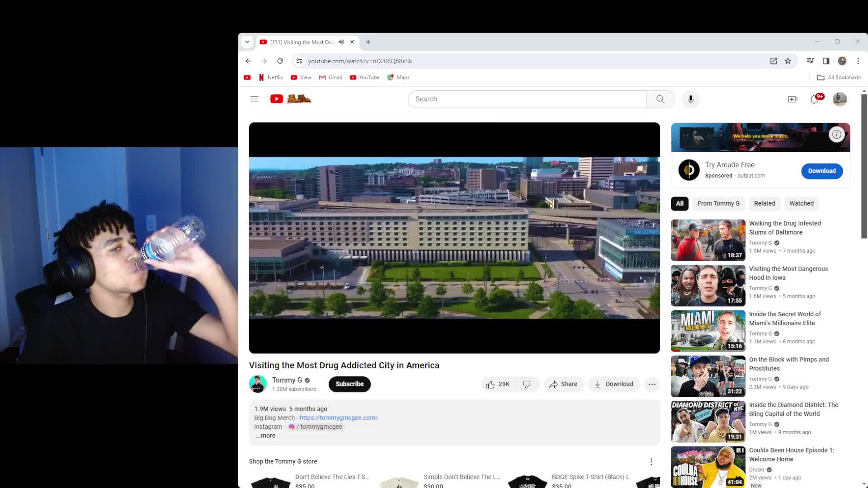Open page in app icon in address bar
This screenshot has width=868, height=488.
tap(774, 61)
